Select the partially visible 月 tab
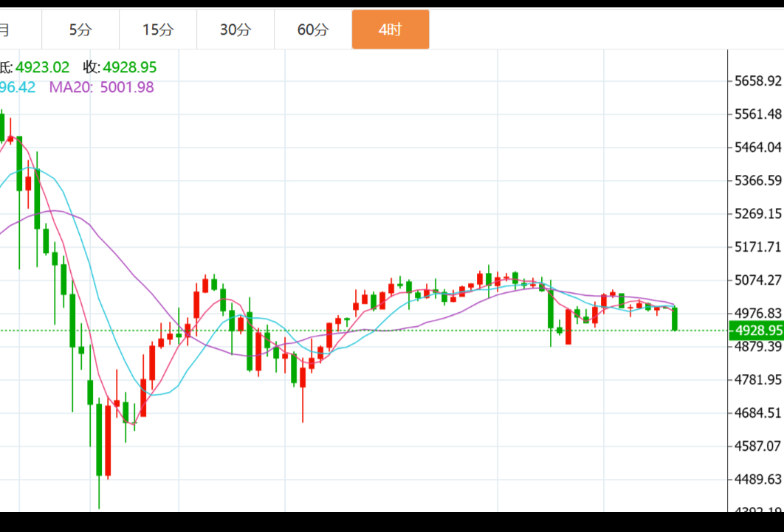Viewport: 784px width, 532px height. click(x=6, y=30)
